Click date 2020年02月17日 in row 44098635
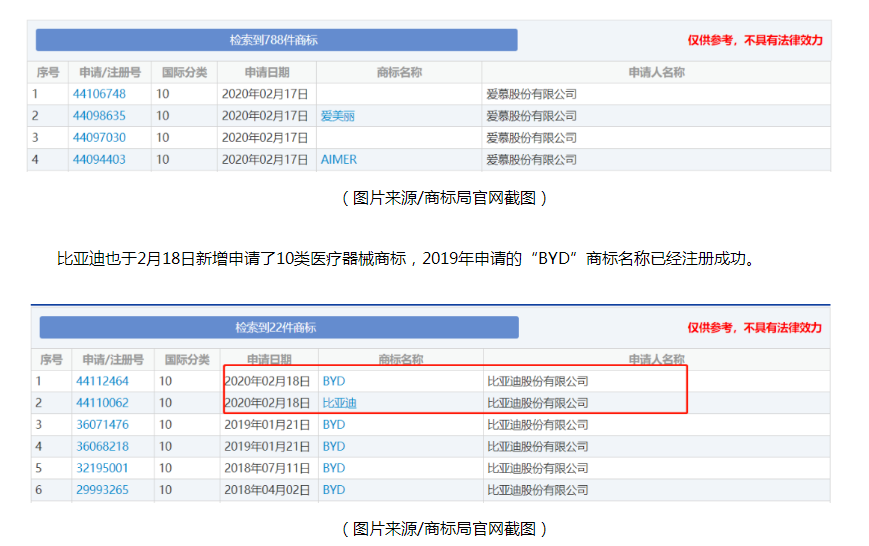 265,115
